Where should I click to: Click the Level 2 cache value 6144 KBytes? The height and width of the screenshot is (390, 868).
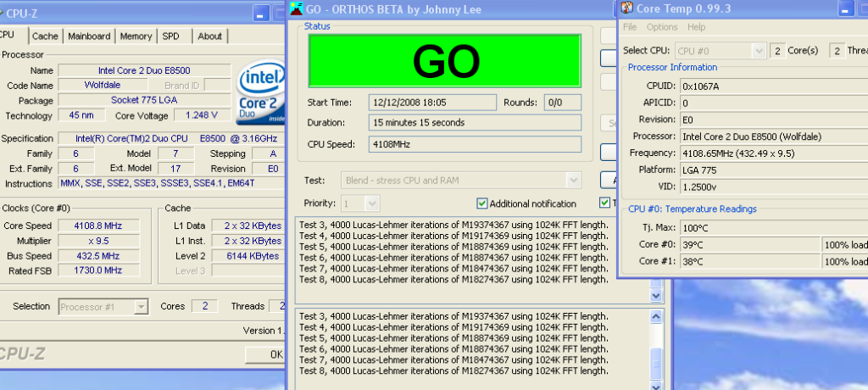coord(248,256)
